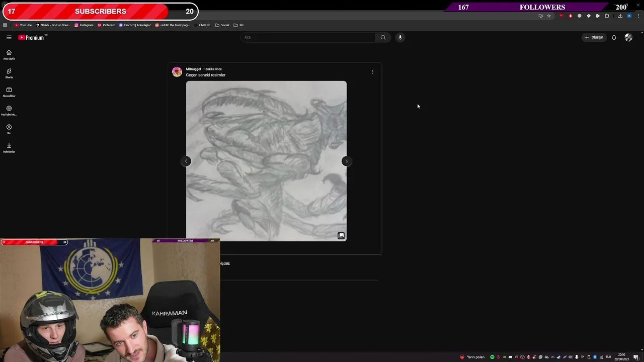This screenshot has height=362, width=644.
Task: Open the 9GAG bookmark
Action: click(x=53, y=25)
